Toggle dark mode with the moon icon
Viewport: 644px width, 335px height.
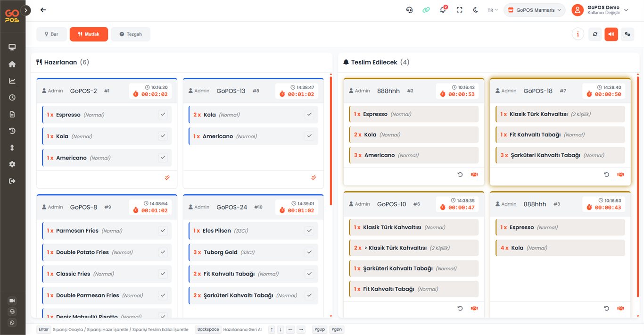(x=476, y=10)
